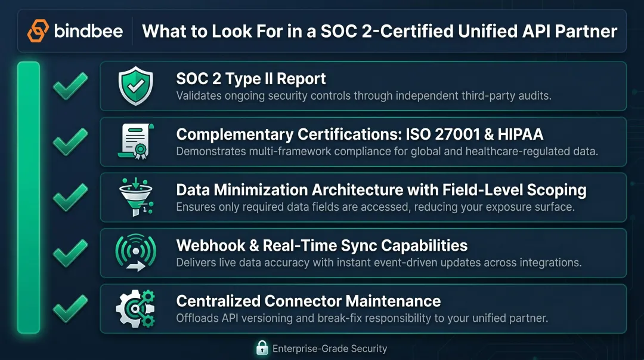The image size is (644, 360).
Task: Click the 'Enterprise-Grade Security' footer text
Action: [x=330, y=349]
